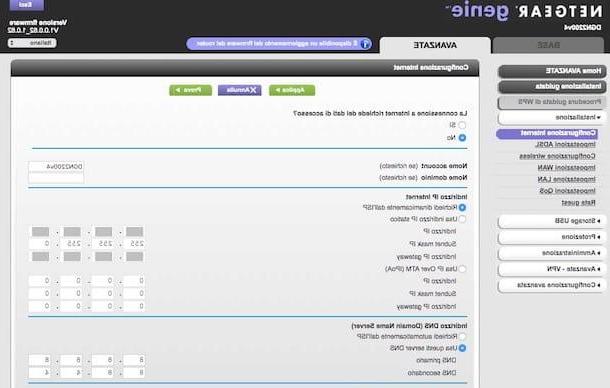The width and height of the screenshot is (610, 388).
Task: Expand the Storage USB section
Action: pos(552,221)
